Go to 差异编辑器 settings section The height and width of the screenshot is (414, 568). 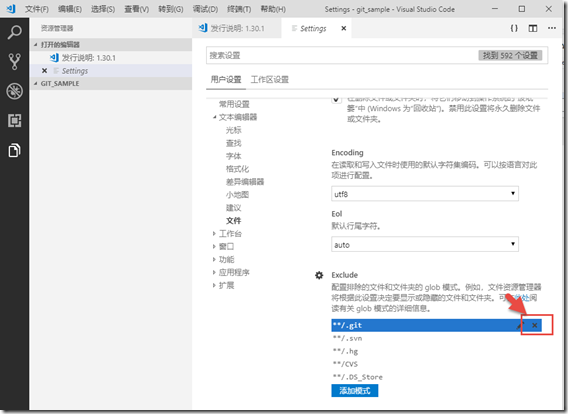(245, 182)
